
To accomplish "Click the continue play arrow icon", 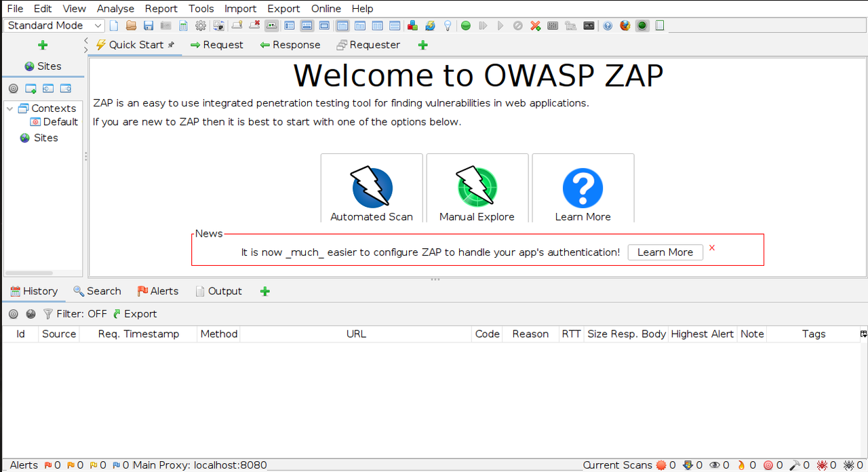I will pyautogui.click(x=500, y=26).
